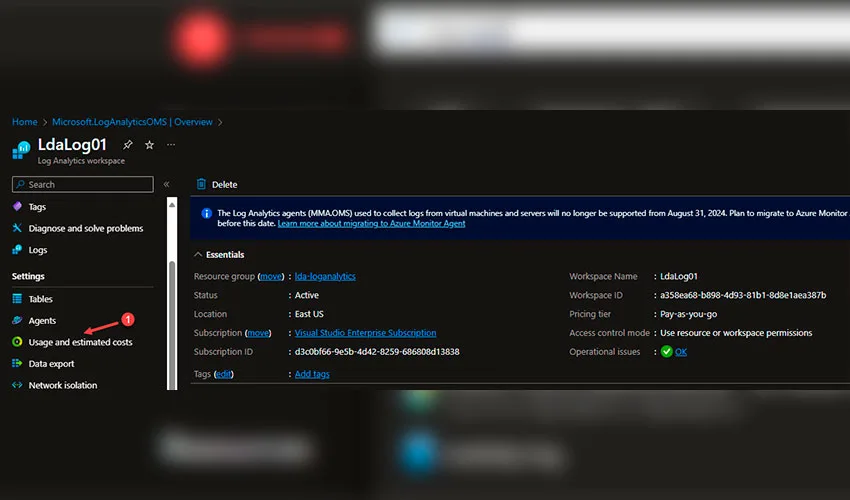Image resolution: width=850 pixels, height=500 pixels.
Task: Select the LdaLog01 Workspace Name value
Action: point(679,277)
